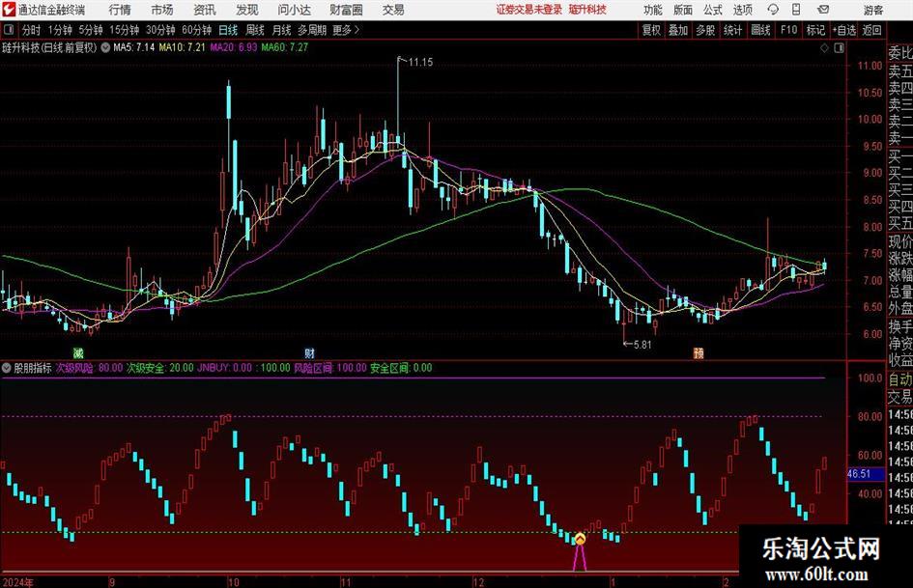Select the 周线 weekly chart tab
The height and width of the screenshot is (588, 913).
coord(255,30)
